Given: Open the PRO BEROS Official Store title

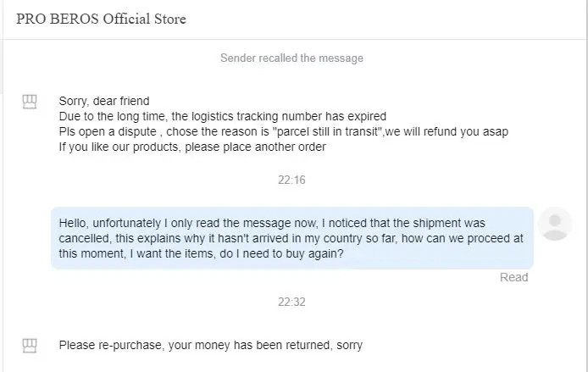Looking at the screenshot, I should [101, 19].
